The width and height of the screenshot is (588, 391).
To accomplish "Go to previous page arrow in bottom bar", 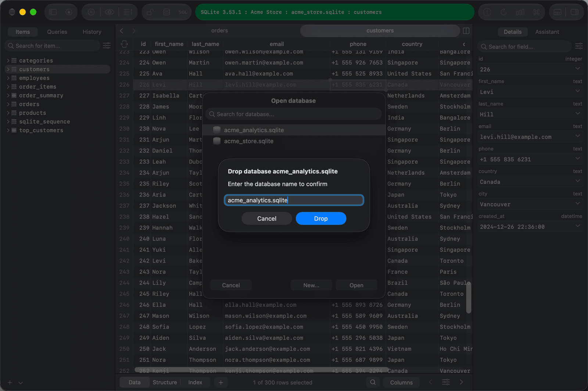I will (x=430, y=382).
